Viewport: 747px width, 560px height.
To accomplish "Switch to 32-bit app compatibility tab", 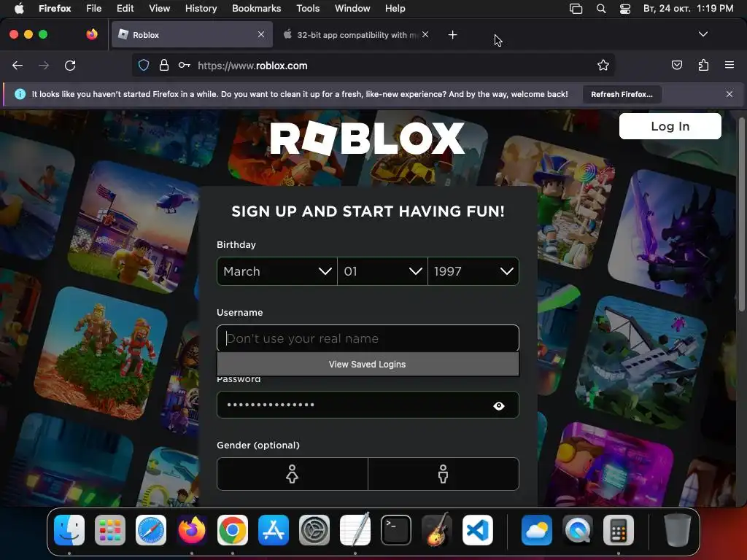I will [x=356, y=34].
